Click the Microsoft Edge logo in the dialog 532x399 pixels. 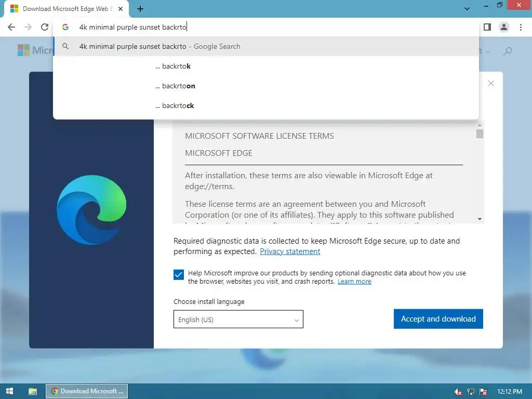pos(91,210)
